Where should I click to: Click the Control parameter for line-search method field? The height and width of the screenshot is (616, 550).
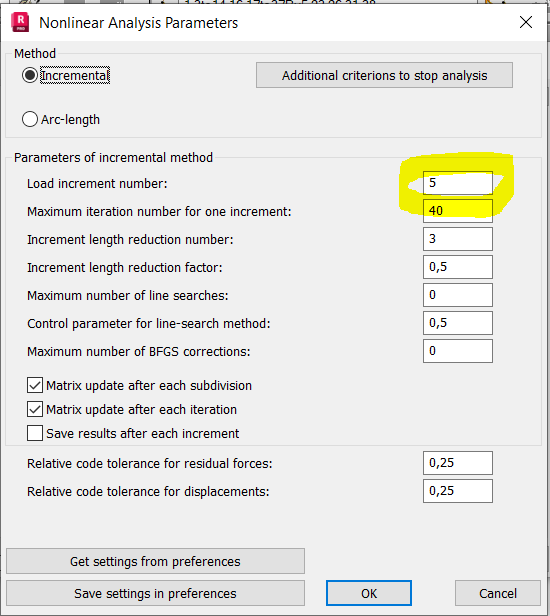tap(458, 323)
